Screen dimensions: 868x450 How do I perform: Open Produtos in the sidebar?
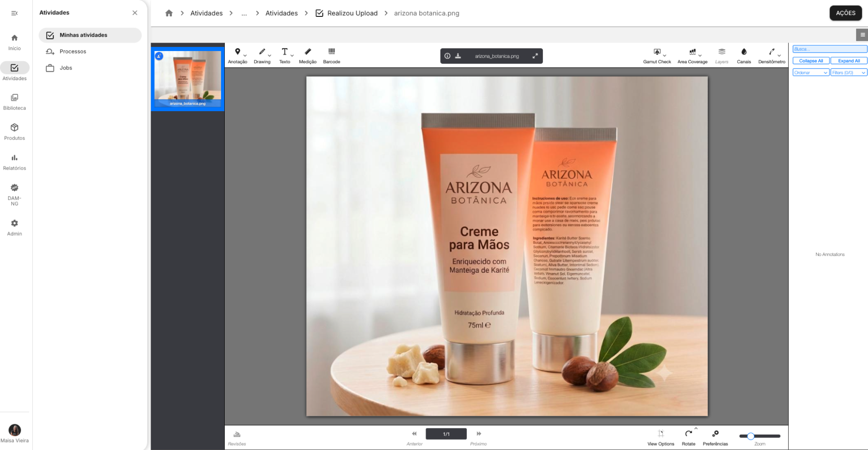click(15, 132)
